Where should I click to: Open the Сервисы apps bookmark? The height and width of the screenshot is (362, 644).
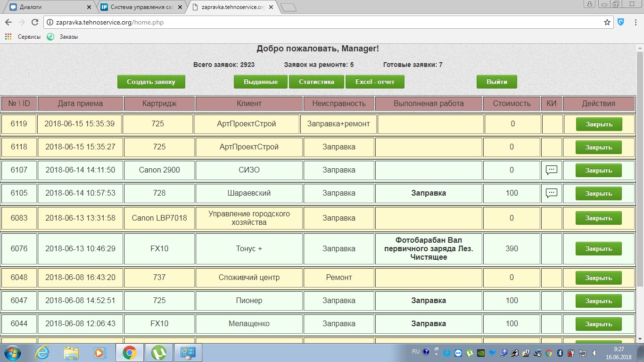click(x=23, y=37)
